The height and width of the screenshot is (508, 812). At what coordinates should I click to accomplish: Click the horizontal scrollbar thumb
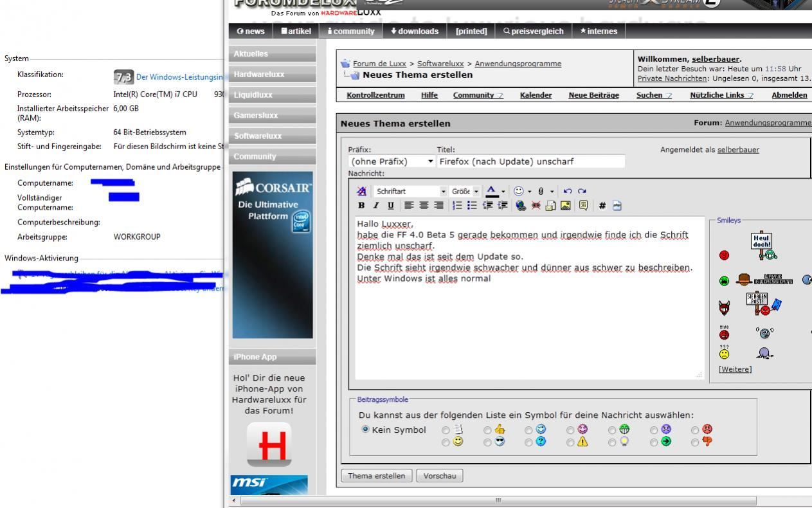498,500
